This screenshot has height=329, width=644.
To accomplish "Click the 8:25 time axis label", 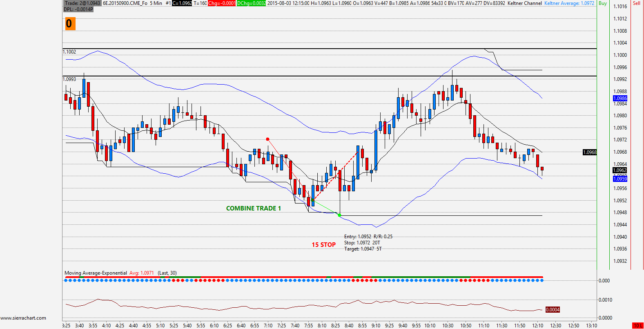I will [335, 326].
